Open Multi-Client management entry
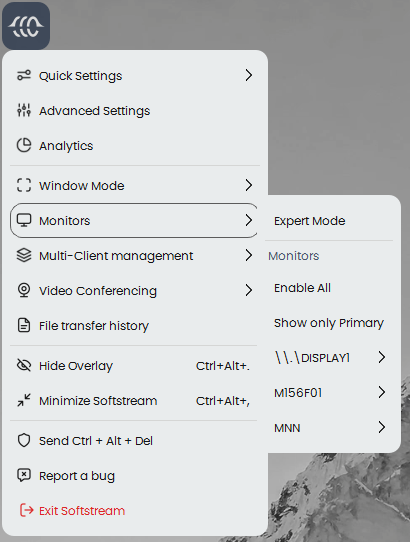This screenshot has width=410, height=542. (x=135, y=255)
